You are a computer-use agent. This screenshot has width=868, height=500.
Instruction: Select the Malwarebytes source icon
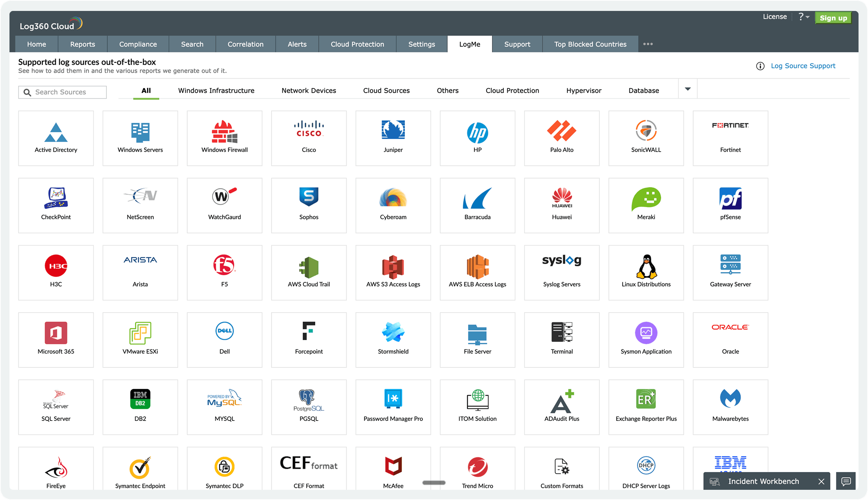click(x=730, y=398)
